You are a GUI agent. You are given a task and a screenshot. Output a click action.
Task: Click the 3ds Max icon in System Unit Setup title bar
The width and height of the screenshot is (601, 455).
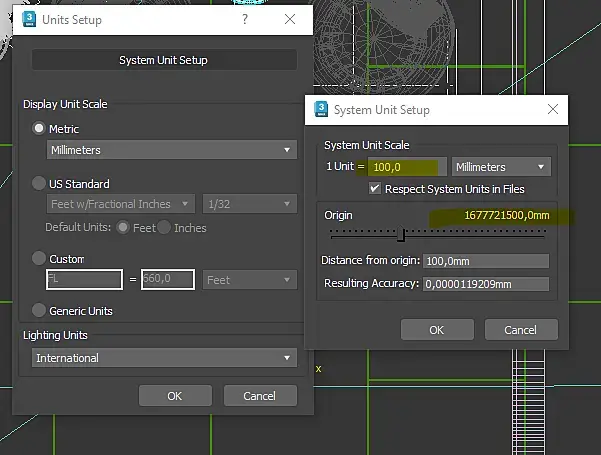321,109
